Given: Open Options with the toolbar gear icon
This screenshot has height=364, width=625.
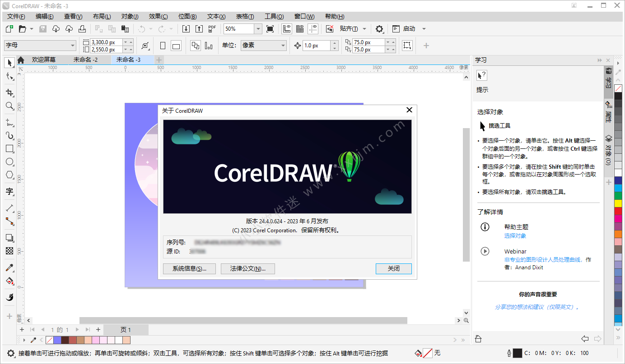Looking at the screenshot, I should 379,29.
